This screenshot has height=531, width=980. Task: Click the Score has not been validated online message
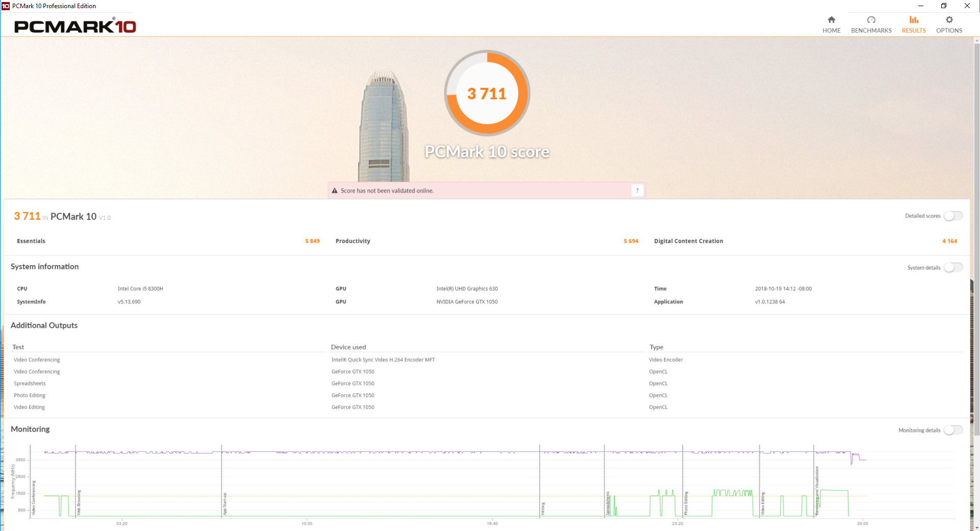pyautogui.click(x=387, y=191)
